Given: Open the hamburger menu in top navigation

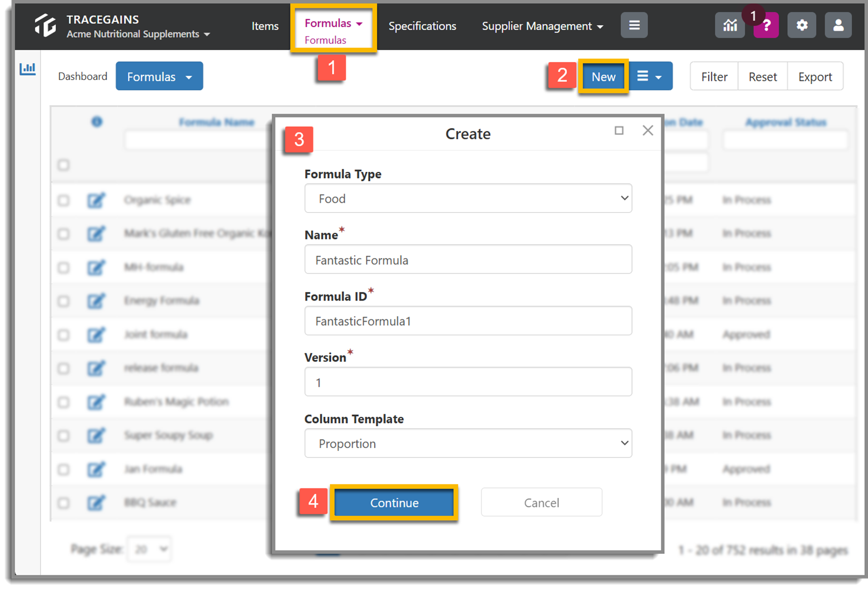Looking at the screenshot, I should [634, 25].
